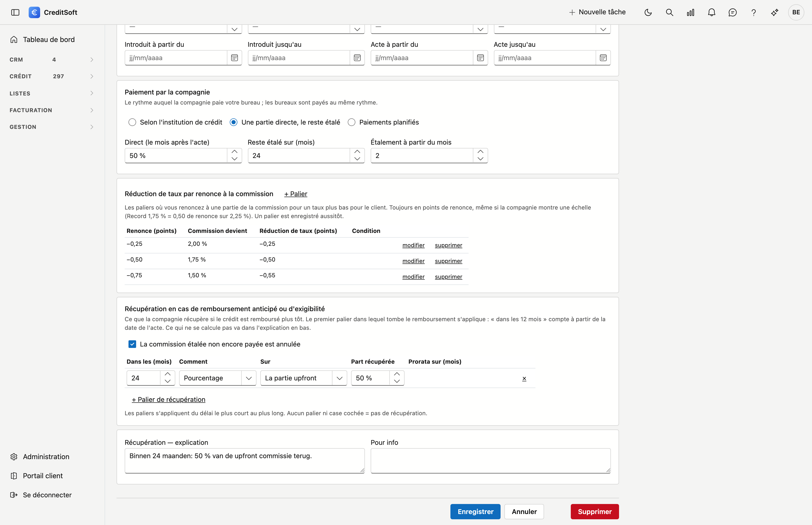Open search with magnifier icon
Viewport: 812px width, 525px height.
669,12
